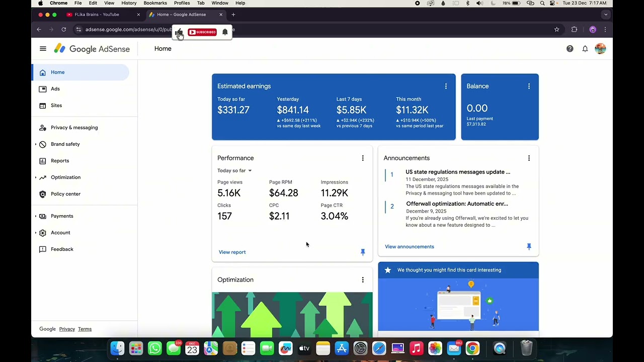The width and height of the screenshot is (644, 362).
Task: Open WhatsApp from the dock
Action: tap(155, 348)
